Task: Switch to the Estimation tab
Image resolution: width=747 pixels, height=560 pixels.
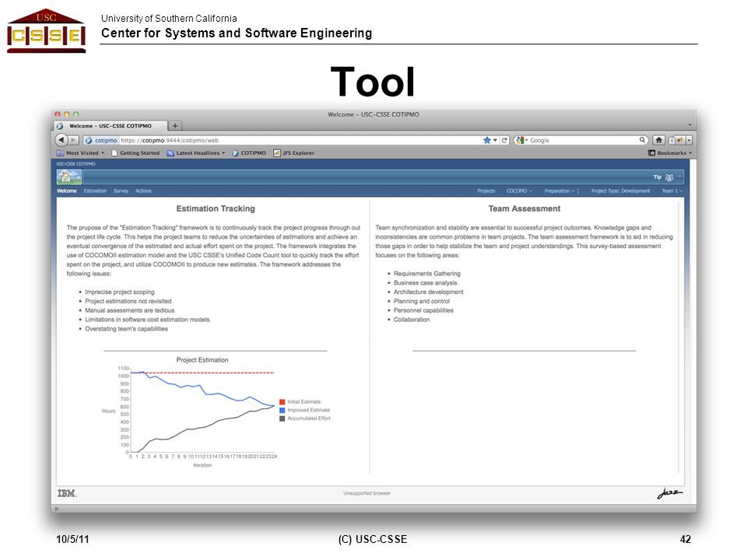Action: click(95, 191)
